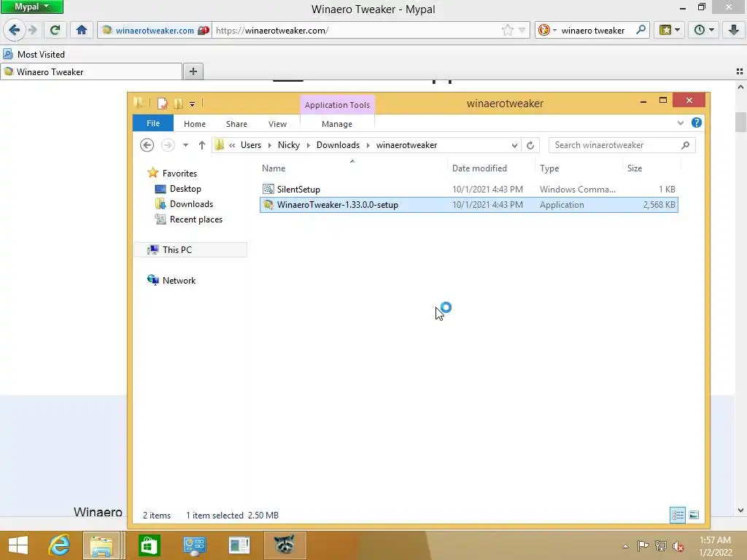Open the Mypal application menu button

point(32,7)
